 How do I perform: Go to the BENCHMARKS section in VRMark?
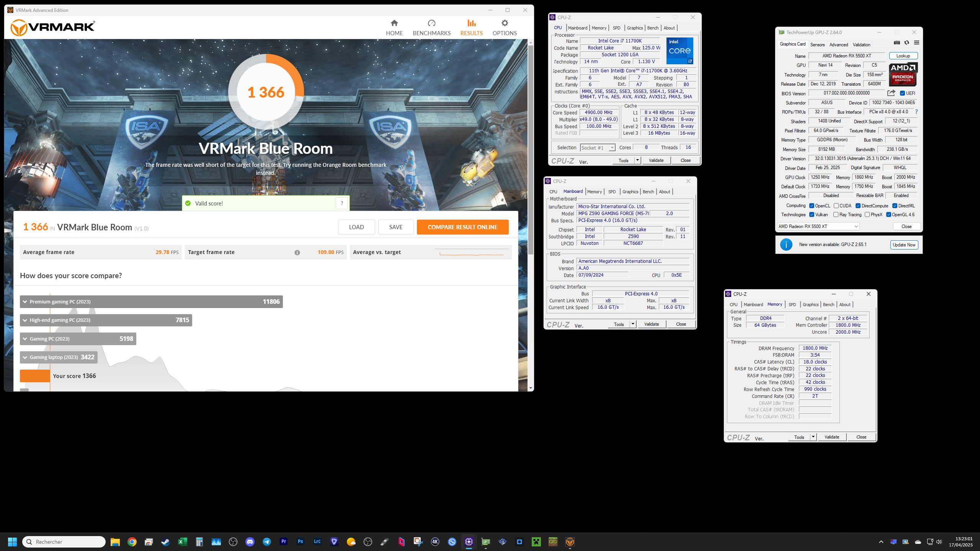coord(431,28)
